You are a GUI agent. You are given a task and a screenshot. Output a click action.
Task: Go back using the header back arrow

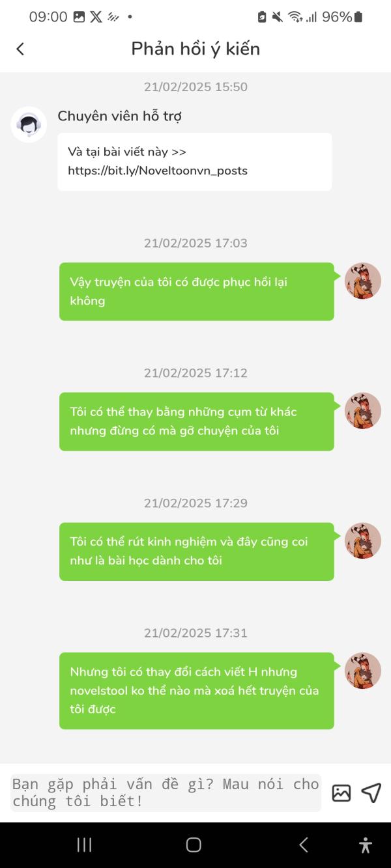click(20, 49)
